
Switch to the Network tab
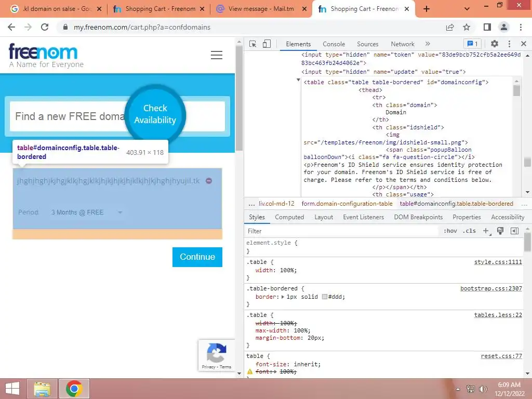pos(403,44)
